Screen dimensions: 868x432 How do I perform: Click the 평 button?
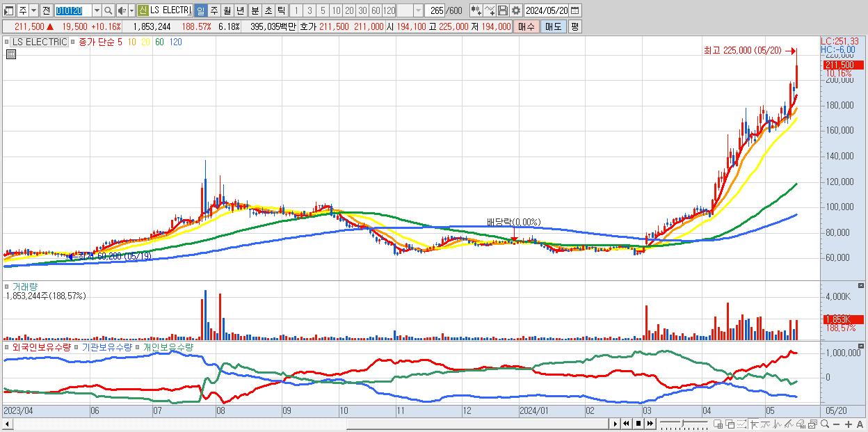574,26
